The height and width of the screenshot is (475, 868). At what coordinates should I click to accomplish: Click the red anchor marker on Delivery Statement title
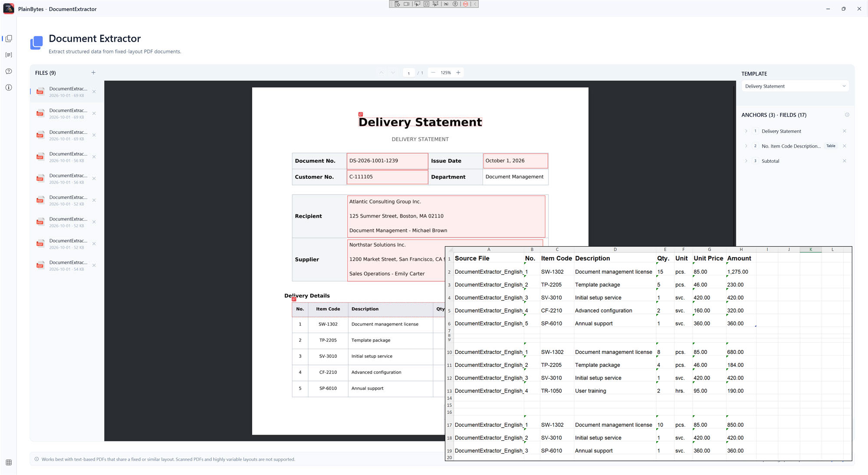(360, 114)
